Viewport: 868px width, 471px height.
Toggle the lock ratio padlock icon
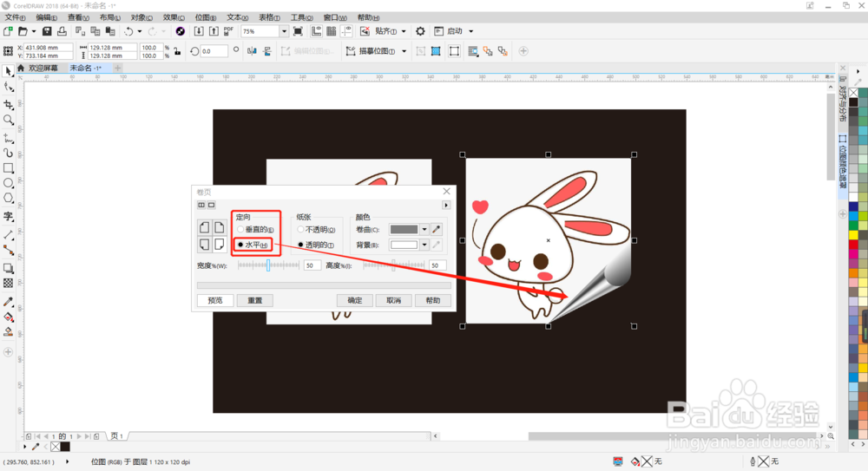tap(177, 51)
